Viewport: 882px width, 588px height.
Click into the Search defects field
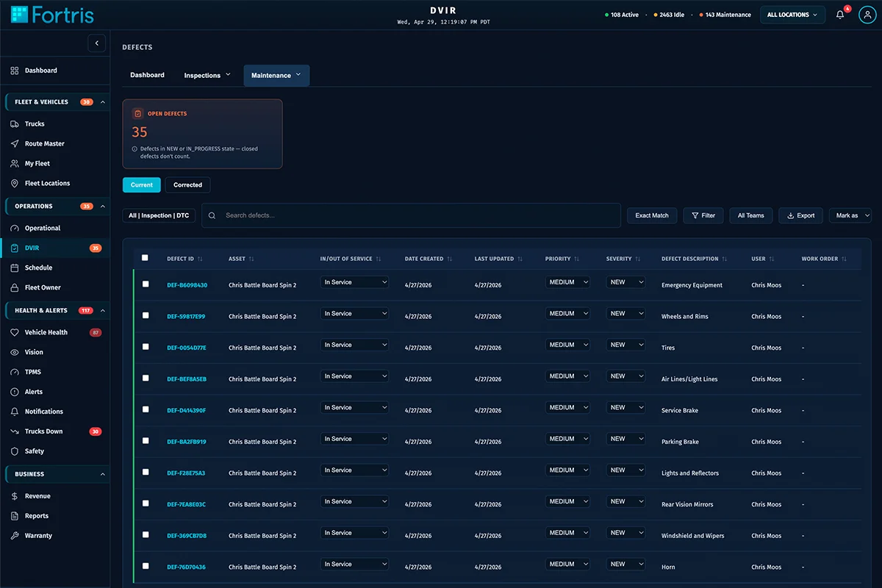tap(411, 215)
